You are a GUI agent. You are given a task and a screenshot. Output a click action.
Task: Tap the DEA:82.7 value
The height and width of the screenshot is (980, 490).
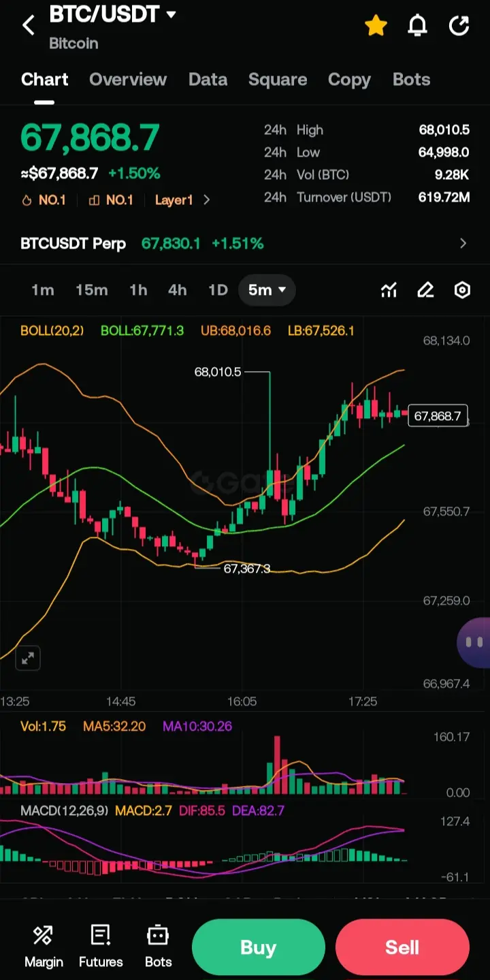[258, 811]
